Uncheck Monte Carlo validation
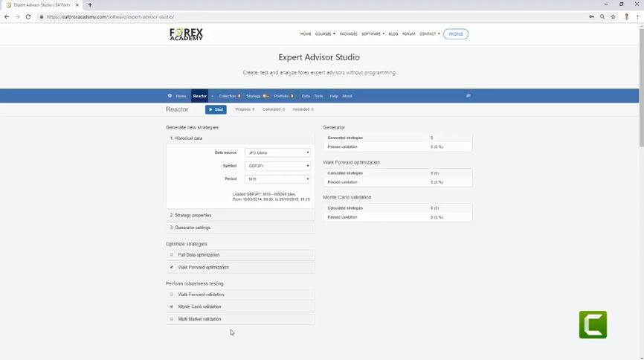The width and height of the screenshot is (644, 360). click(x=172, y=306)
